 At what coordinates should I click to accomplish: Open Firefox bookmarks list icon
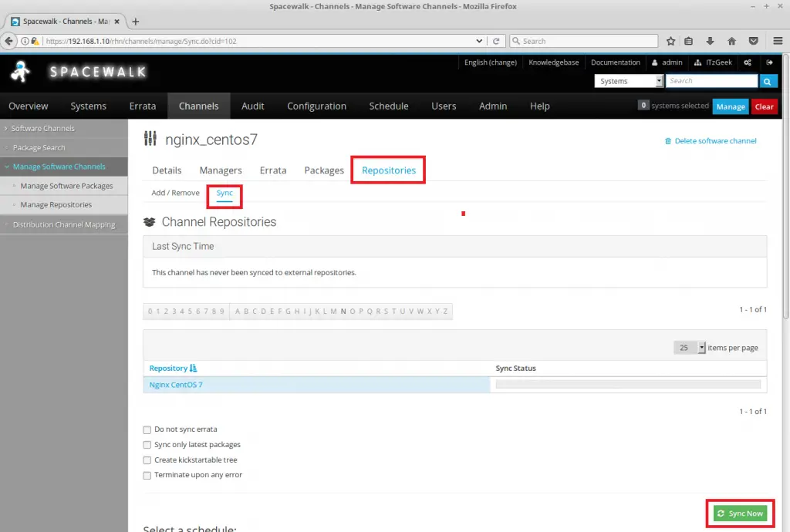pos(689,41)
